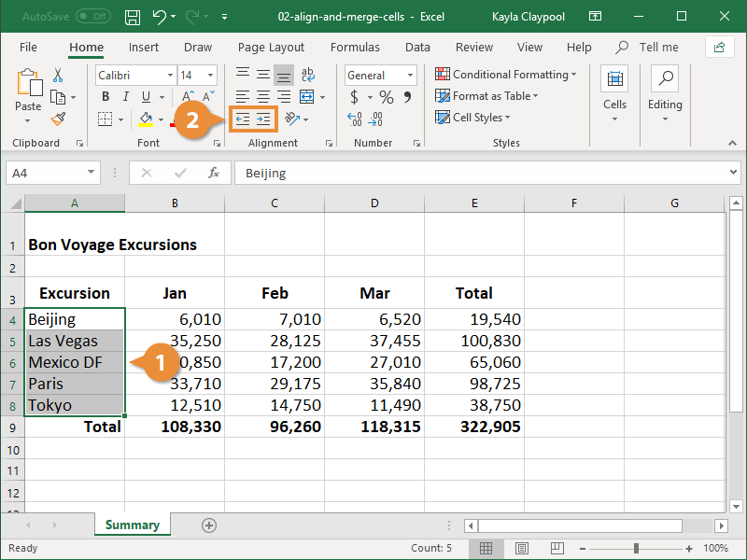Toggle Bold formatting
747x560 pixels.
tap(106, 97)
